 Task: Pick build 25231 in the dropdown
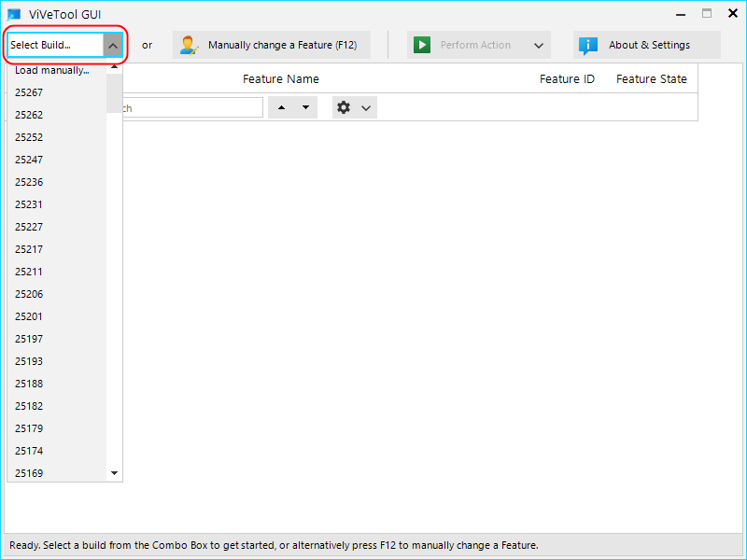57,204
